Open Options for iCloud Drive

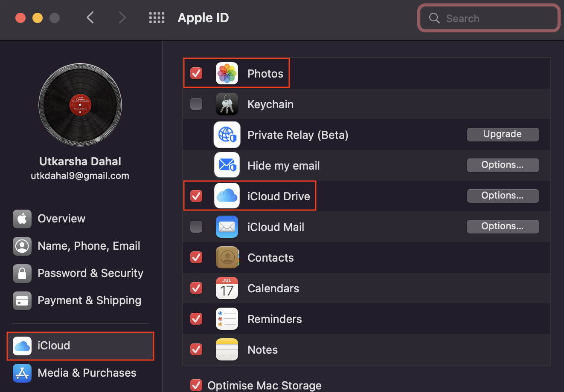coord(503,196)
